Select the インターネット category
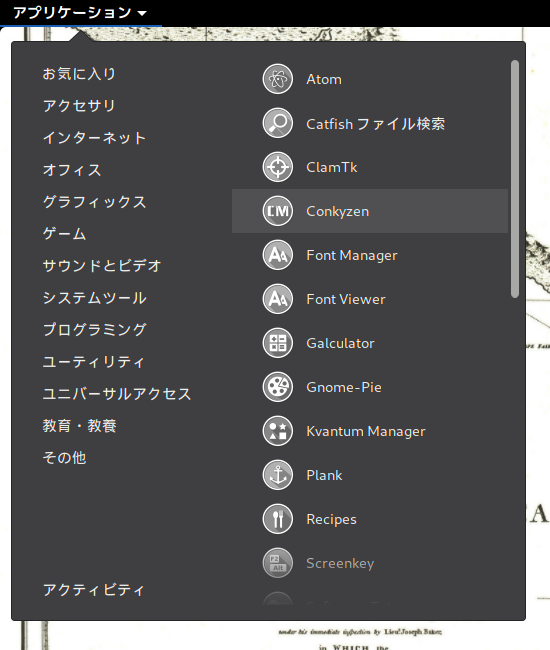 coord(94,138)
